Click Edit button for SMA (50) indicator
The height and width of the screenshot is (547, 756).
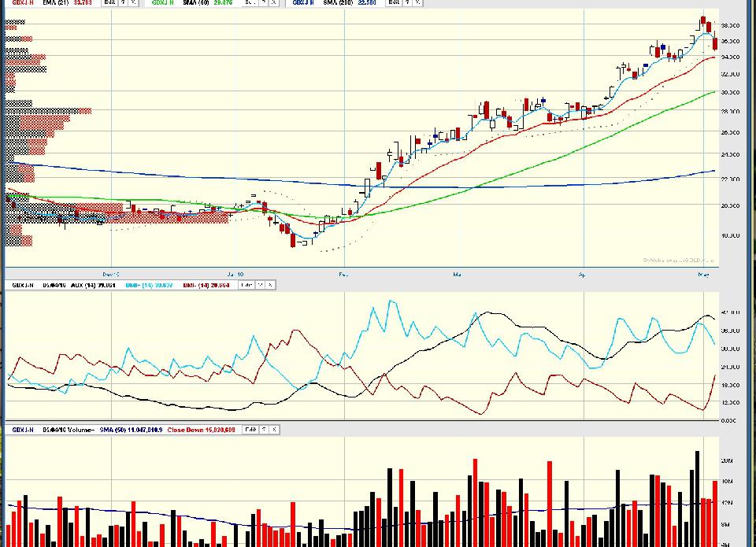(x=250, y=3)
